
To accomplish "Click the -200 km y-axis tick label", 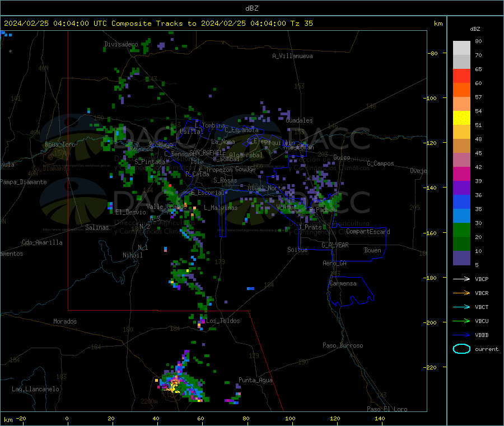I will click(x=430, y=322).
